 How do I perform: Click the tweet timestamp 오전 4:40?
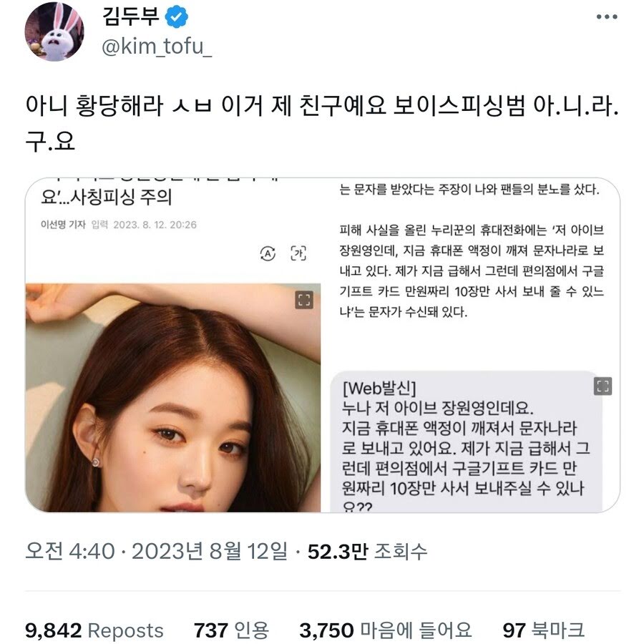pos(70,552)
